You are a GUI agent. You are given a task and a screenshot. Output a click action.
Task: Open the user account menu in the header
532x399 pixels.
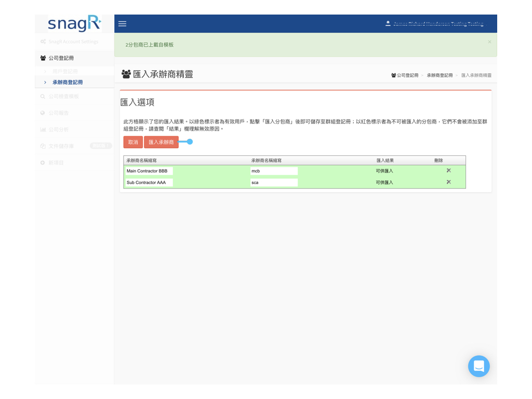[436, 24]
